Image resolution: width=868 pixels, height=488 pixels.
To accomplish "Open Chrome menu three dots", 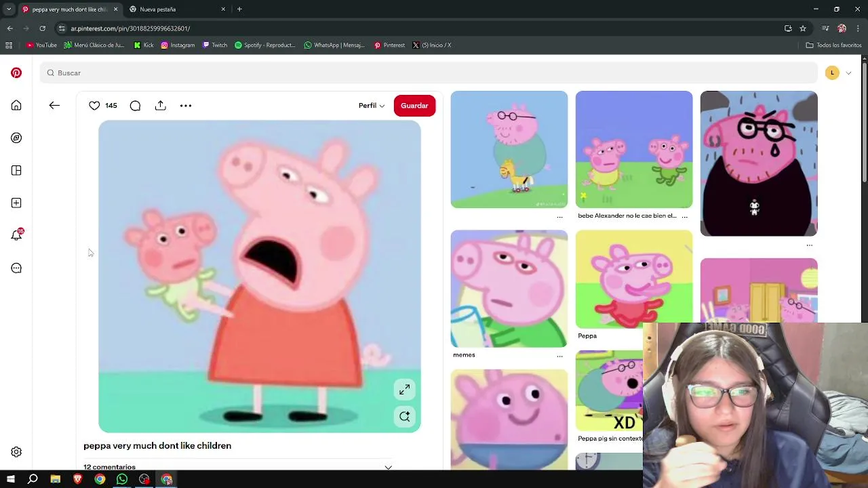I will [859, 28].
